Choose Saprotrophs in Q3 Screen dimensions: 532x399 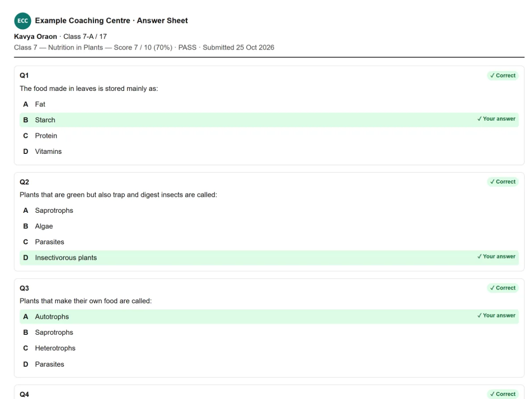pos(269,332)
